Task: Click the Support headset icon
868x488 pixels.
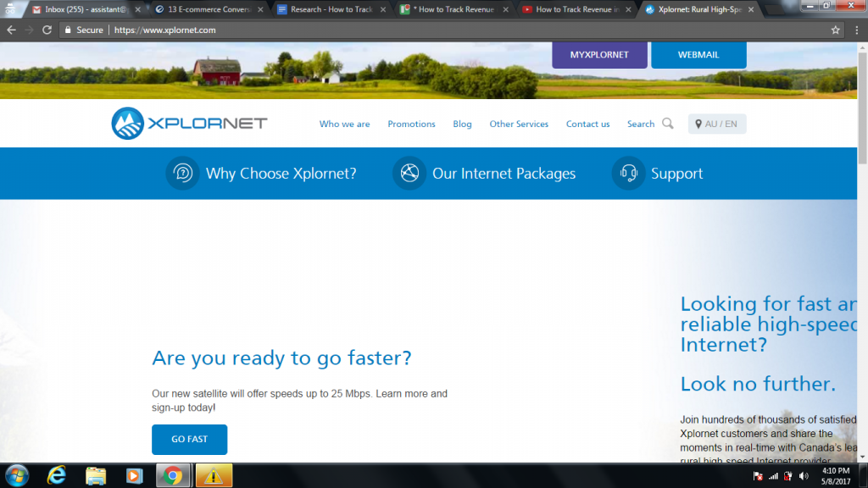Action: [x=628, y=173]
